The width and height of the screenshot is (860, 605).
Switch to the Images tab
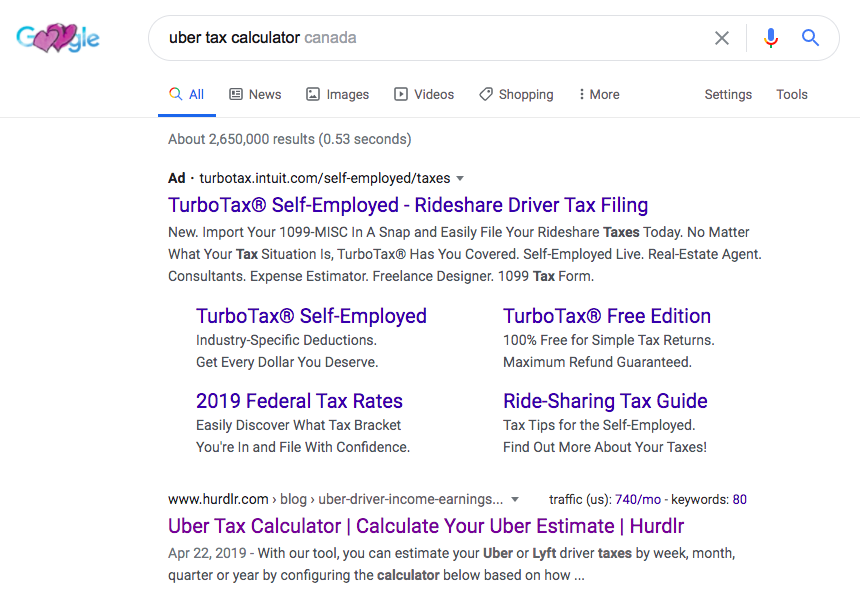click(x=337, y=94)
